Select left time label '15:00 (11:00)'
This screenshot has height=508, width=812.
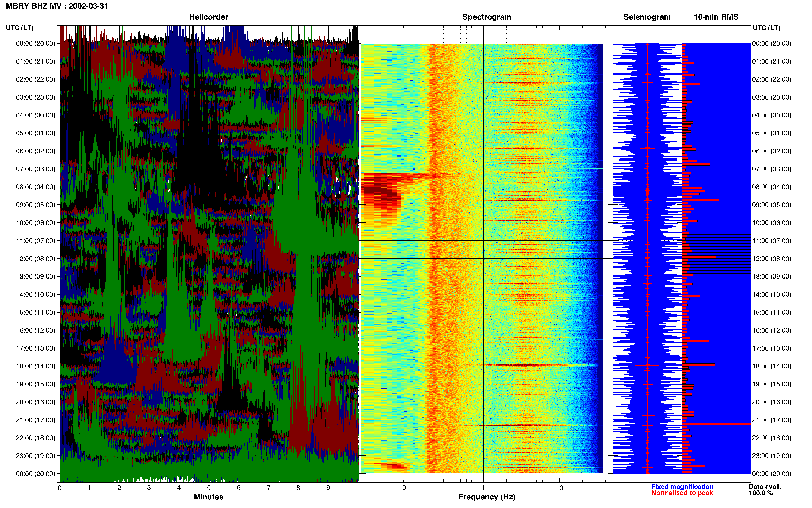tap(36, 313)
